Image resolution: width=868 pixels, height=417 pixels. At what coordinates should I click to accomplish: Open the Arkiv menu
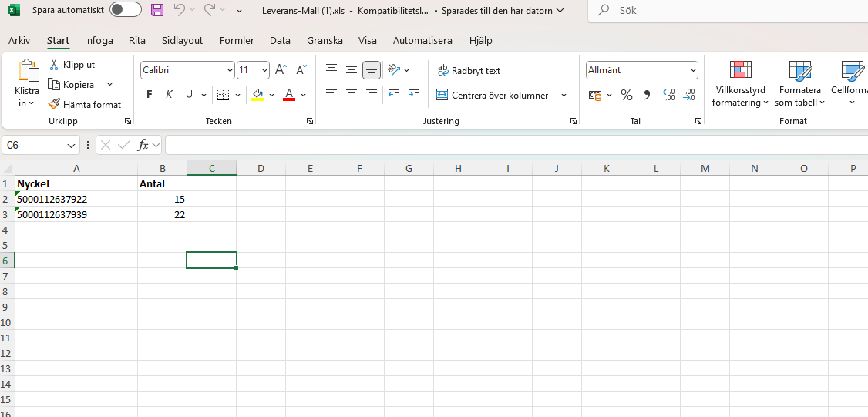pyautogui.click(x=19, y=40)
